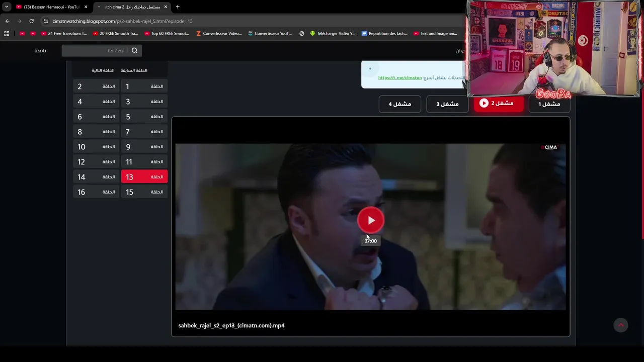Open 24 Free Transitions bookmark
644x362 pixels.
pyautogui.click(x=64, y=34)
